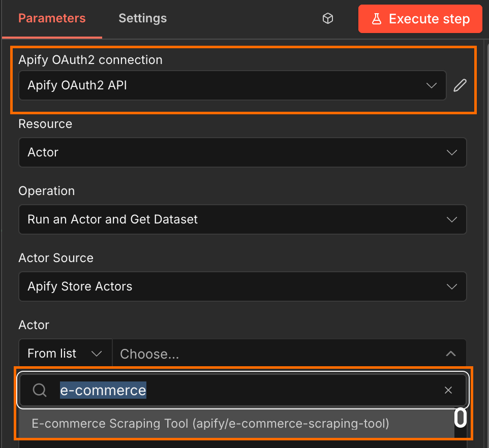Click the magnifying glass in the search box
The height and width of the screenshot is (448, 489).
(39, 390)
